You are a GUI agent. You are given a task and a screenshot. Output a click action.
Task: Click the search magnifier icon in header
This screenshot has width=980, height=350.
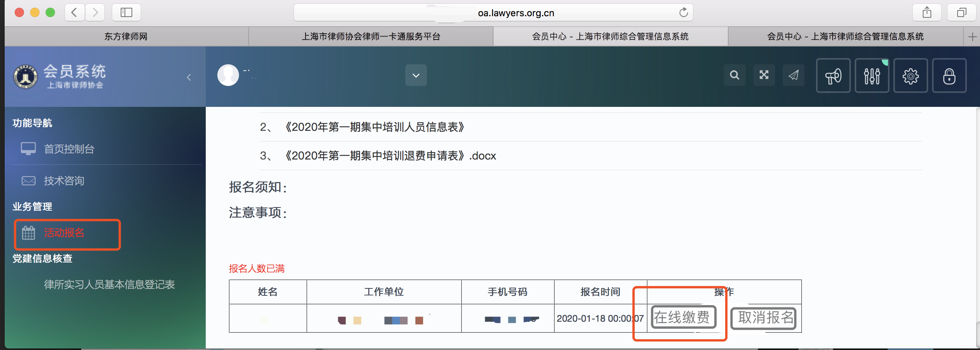(x=734, y=75)
